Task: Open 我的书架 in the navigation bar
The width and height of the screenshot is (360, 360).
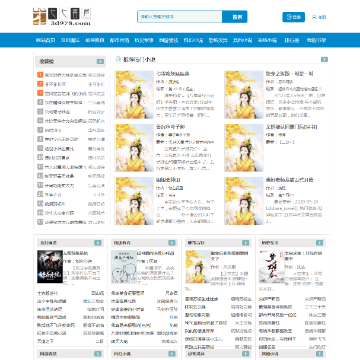Action: pyautogui.click(x=316, y=40)
